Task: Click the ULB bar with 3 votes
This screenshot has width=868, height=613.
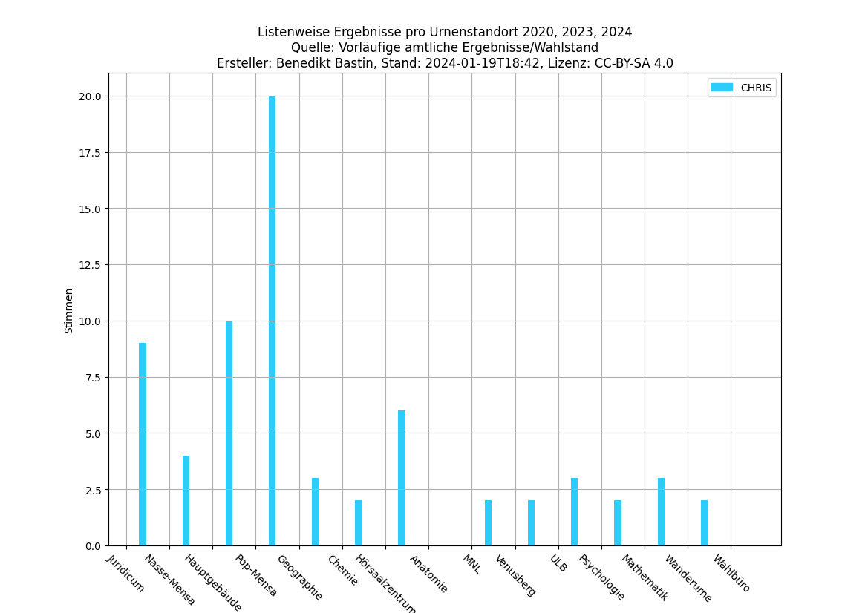Action: pyautogui.click(x=574, y=511)
